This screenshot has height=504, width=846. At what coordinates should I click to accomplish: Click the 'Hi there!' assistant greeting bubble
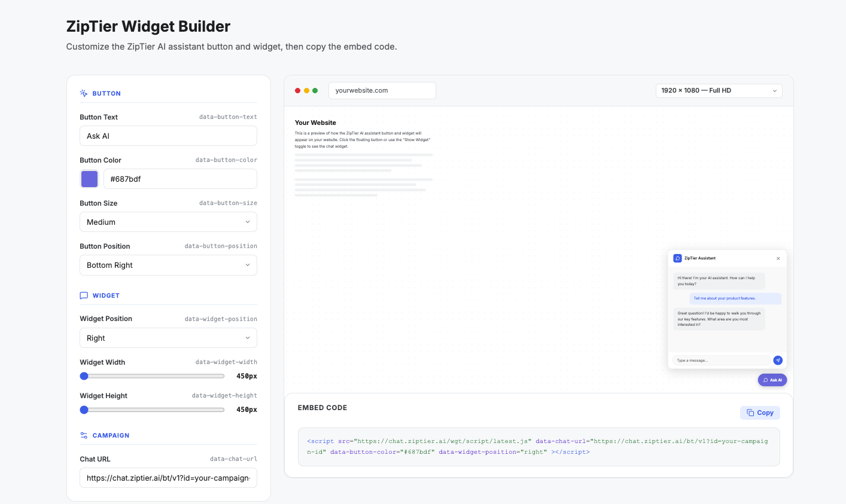tap(719, 281)
